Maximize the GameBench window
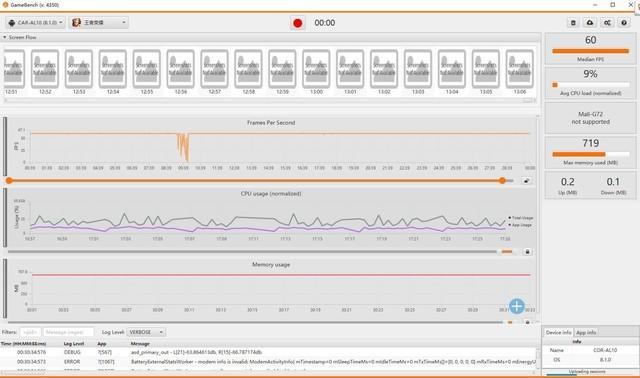The image size is (640, 378). coord(613,4)
